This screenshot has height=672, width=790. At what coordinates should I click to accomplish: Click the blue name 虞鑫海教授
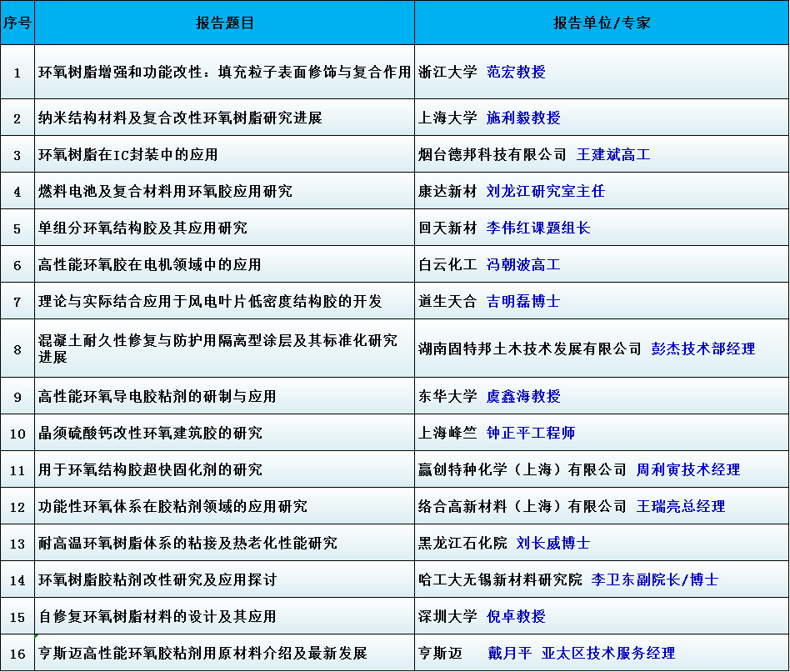click(x=523, y=397)
